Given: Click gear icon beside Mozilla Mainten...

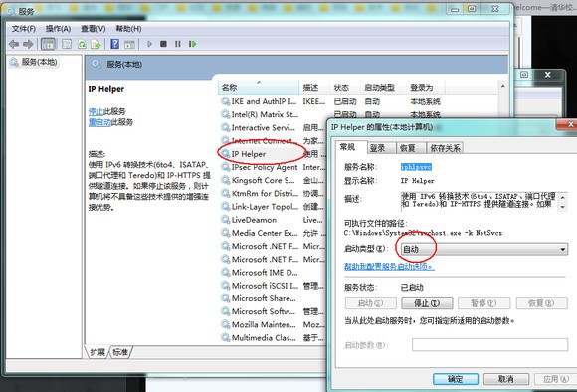Looking at the screenshot, I should coord(225,324).
